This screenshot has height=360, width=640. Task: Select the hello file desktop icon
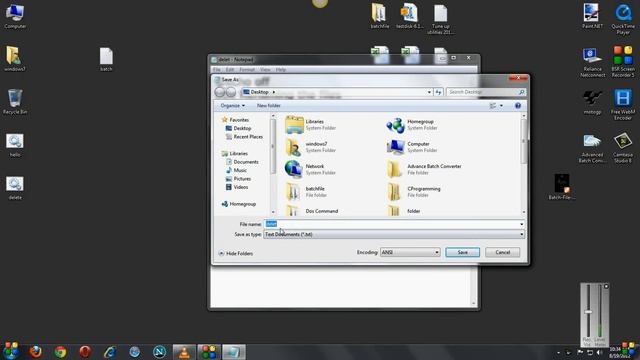[x=15, y=145]
